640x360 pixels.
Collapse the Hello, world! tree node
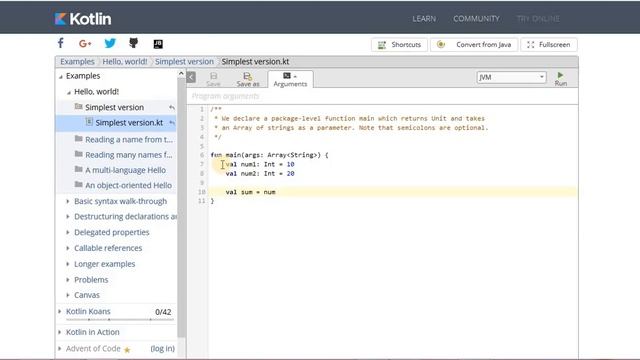69,92
